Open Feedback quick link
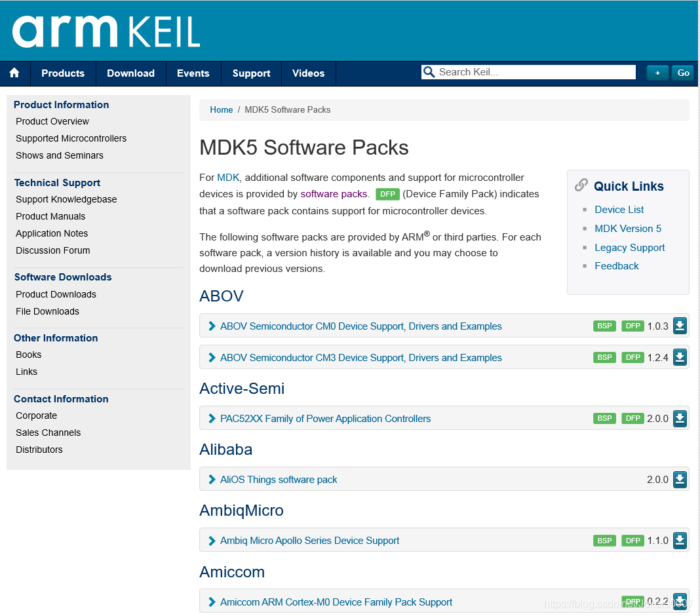The height and width of the screenshot is (616, 700). click(617, 266)
